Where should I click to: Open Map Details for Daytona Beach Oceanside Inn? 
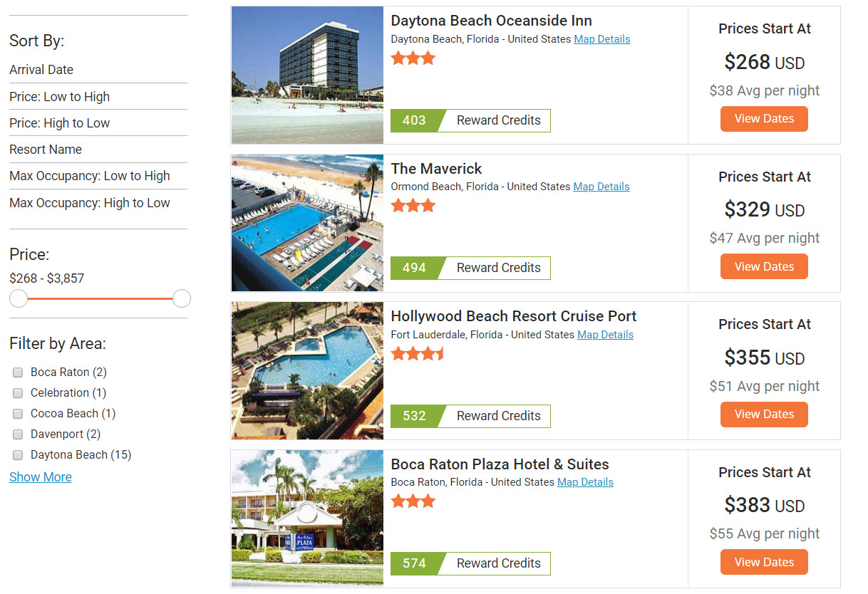pos(601,39)
